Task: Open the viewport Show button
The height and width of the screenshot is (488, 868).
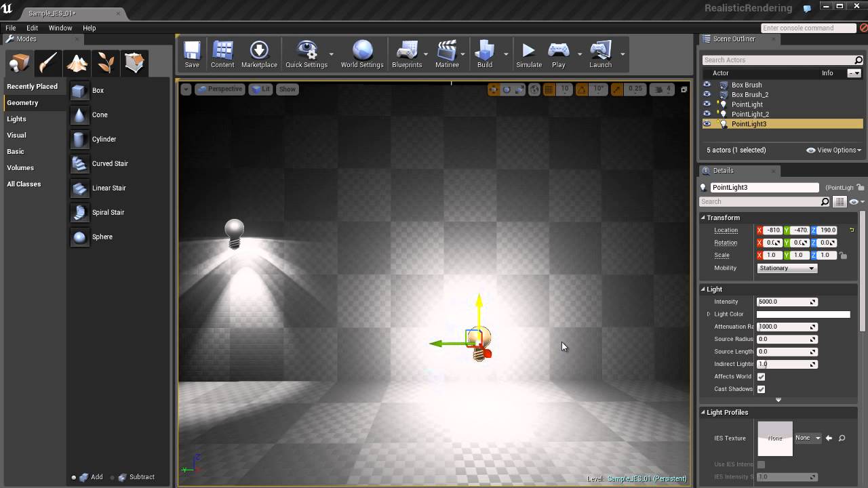Action: click(x=288, y=89)
